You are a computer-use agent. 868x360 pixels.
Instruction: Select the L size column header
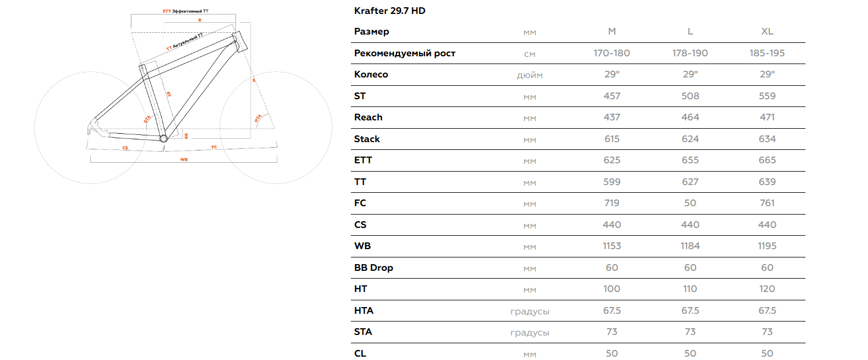[690, 32]
